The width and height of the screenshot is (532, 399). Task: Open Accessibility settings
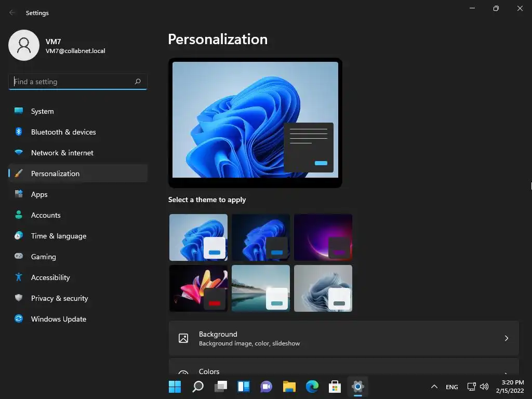[78, 277]
